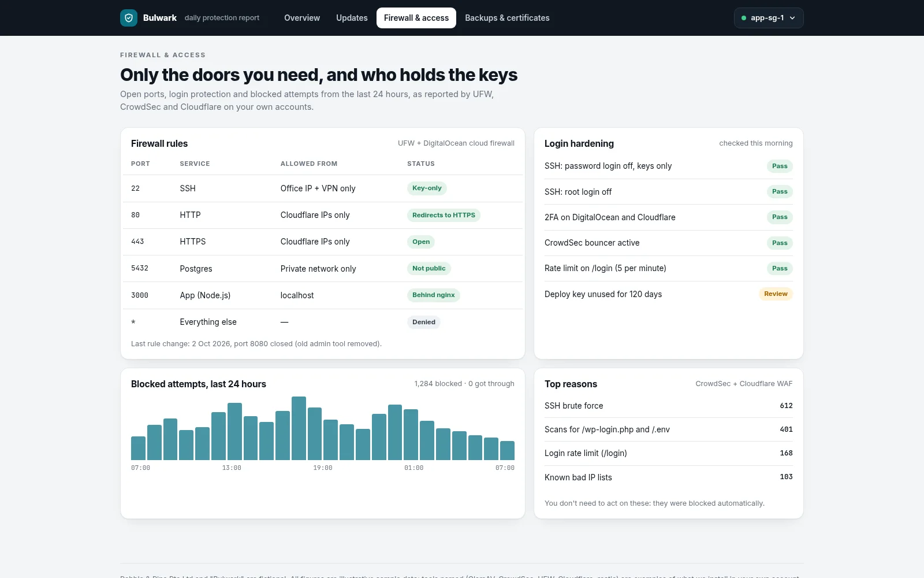Click the STATUS column header
The width and height of the screenshot is (924, 578).
(x=421, y=164)
